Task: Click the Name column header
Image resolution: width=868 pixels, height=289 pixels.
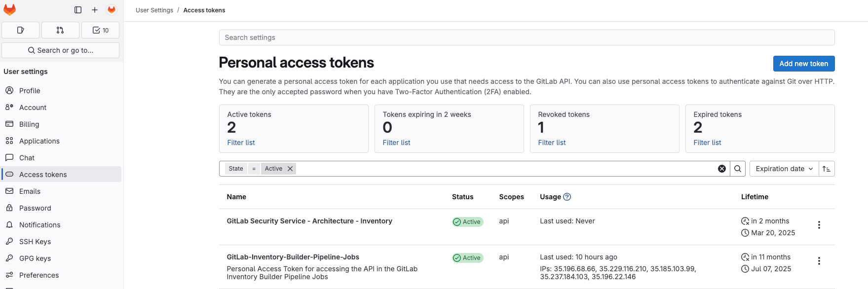Action: tap(236, 197)
